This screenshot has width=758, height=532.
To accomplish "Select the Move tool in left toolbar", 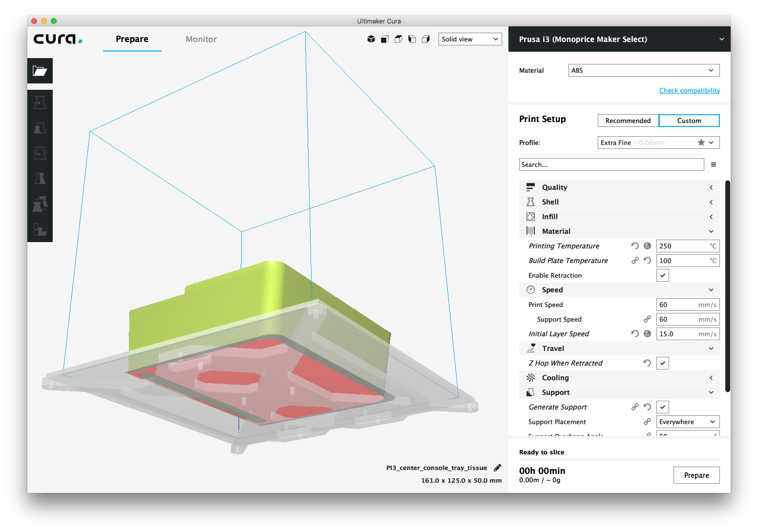I will point(40,102).
